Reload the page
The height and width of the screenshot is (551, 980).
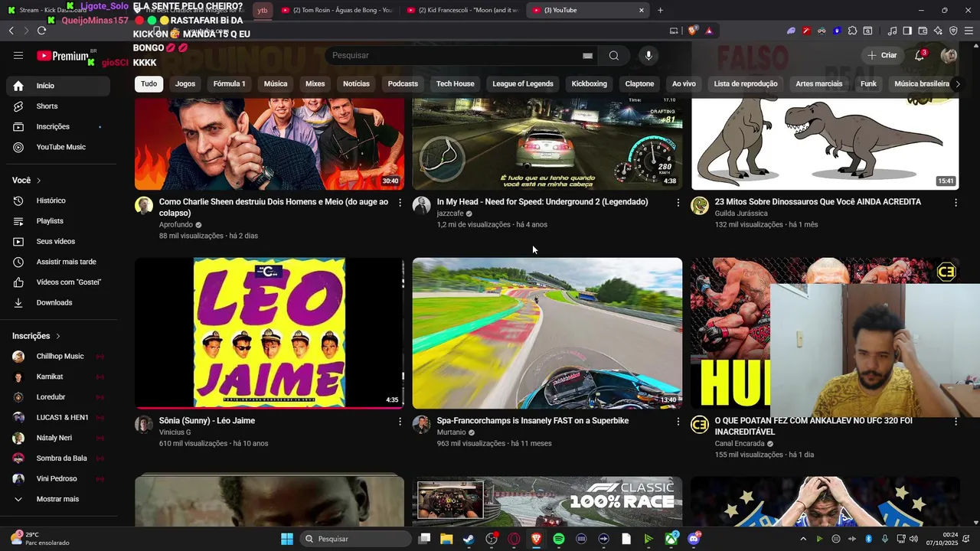click(x=41, y=31)
